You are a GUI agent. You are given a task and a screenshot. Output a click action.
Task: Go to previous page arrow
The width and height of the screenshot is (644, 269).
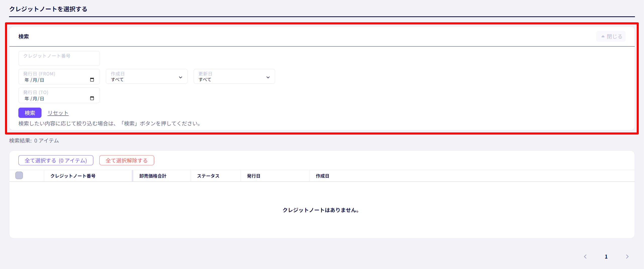coord(585,256)
